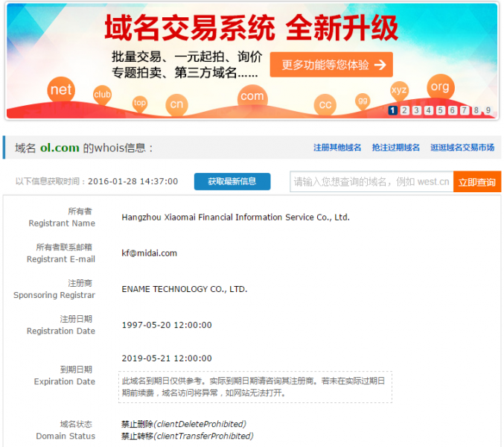
Task: Visit the 逛逛域名交易市场 link
Action: click(x=462, y=148)
